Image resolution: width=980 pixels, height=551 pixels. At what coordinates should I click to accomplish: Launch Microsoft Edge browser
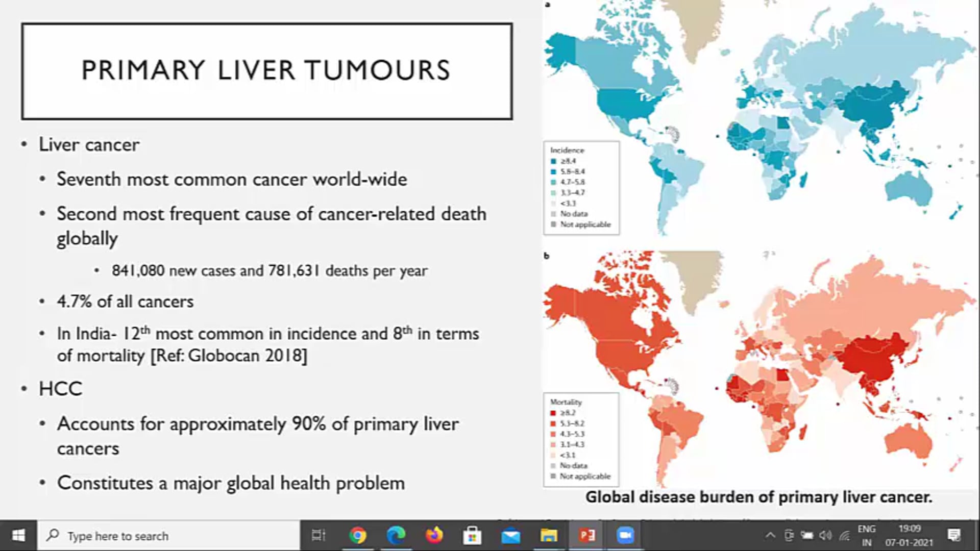(x=397, y=536)
